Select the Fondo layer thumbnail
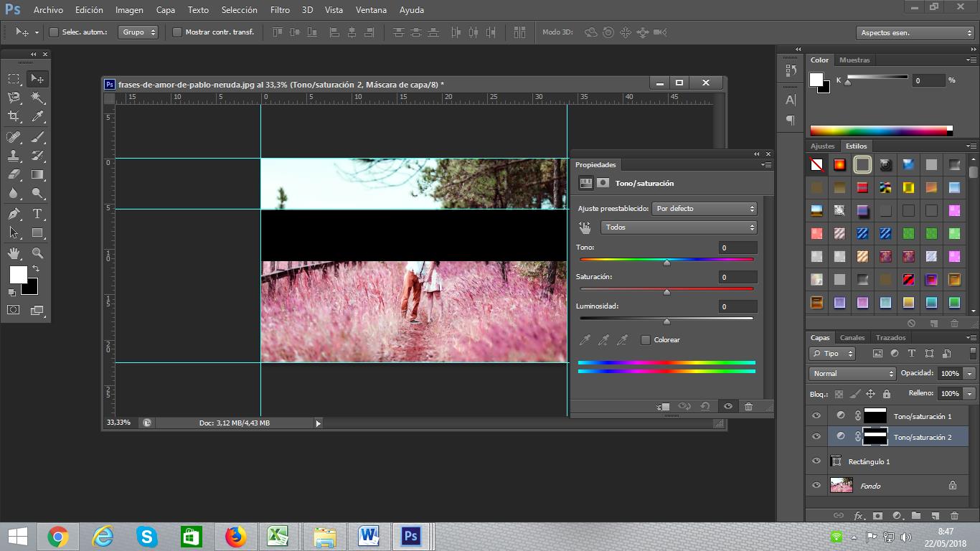 tap(842, 486)
